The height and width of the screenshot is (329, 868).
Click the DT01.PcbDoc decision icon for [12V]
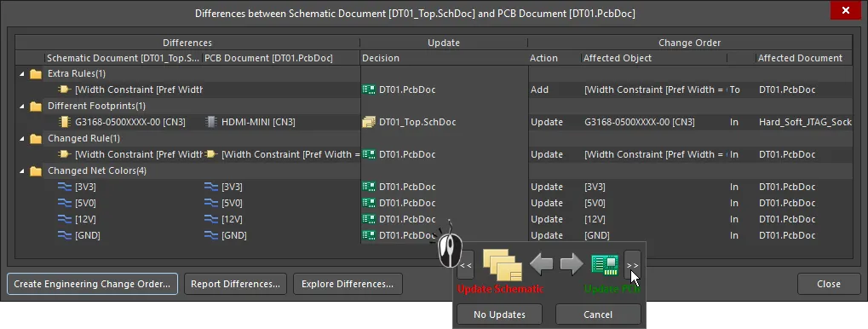369,219
